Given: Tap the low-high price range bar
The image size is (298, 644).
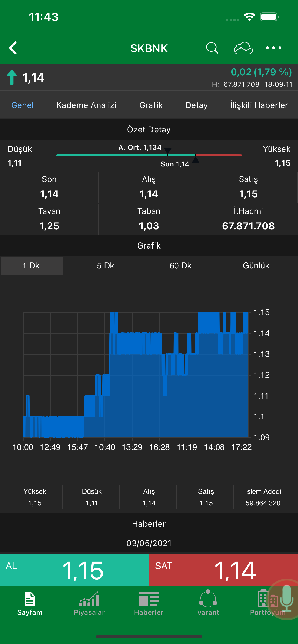Looking at the screenshot, I should coord(149,156).
